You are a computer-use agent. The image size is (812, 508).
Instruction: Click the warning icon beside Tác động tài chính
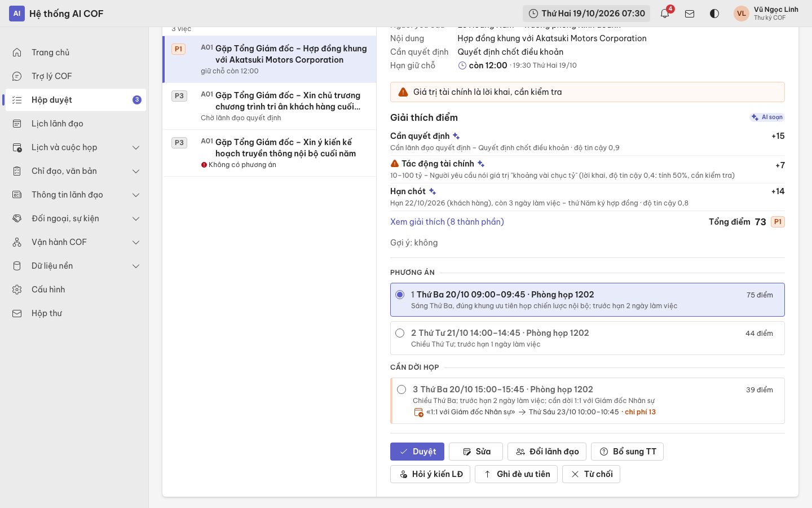tap(395, 164)
